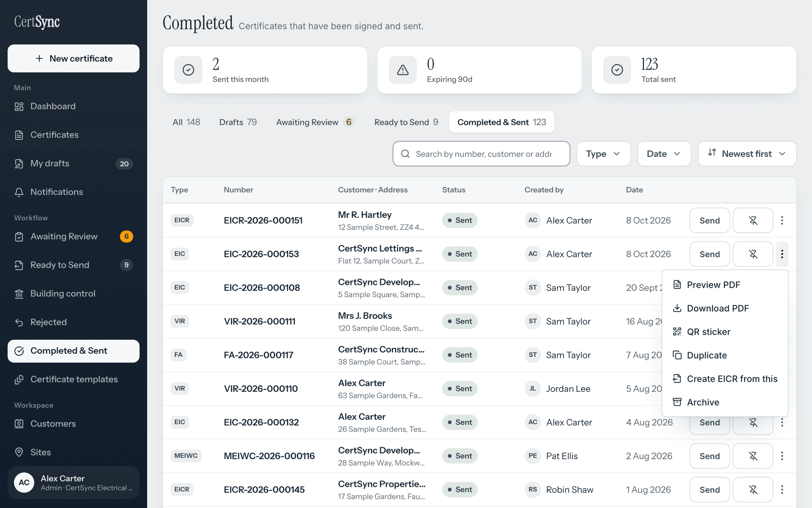Screen dimensions: 812x508
Task: Click the unpin icon in the EICR-2026-000145 row
Action: tap(753, 490)
